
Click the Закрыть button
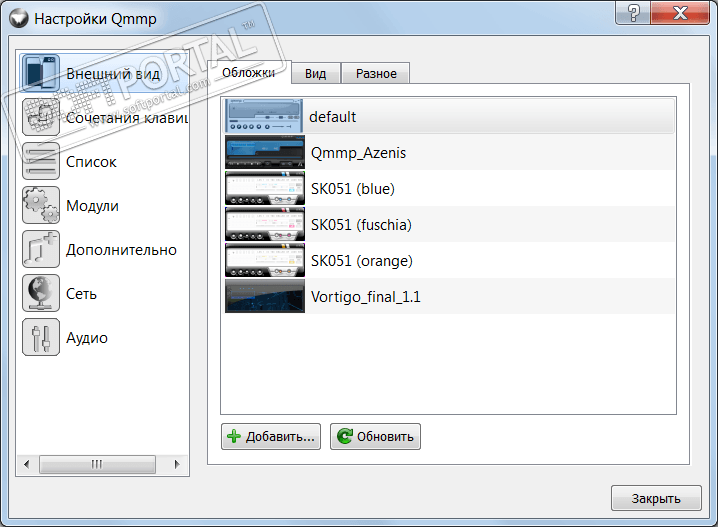[x=656, y=498]
